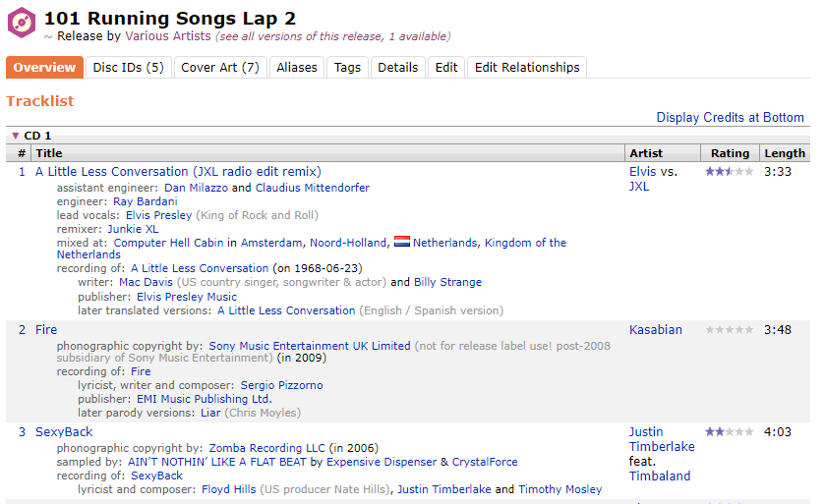Click track number 3 link
The width and height of the screenshot is (824, 504).
point(22,432)
